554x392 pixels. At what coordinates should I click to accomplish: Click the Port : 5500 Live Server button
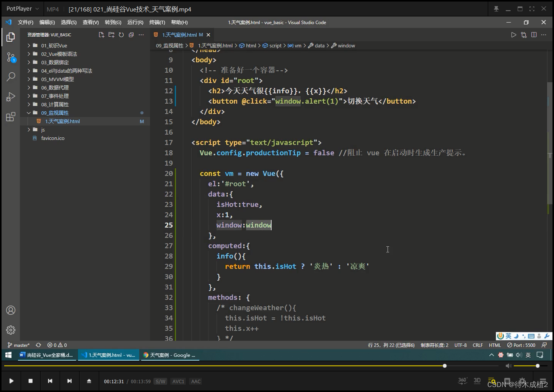coord(521,345)
